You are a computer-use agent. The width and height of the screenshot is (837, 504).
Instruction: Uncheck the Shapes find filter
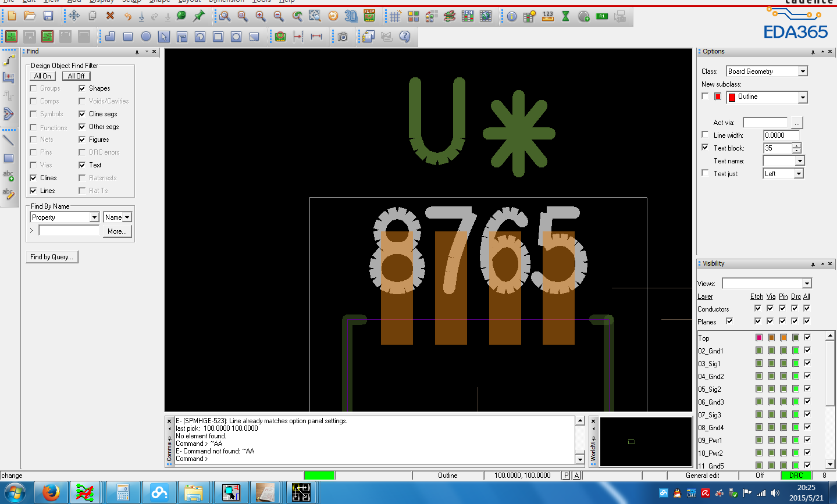click(82, 88)
